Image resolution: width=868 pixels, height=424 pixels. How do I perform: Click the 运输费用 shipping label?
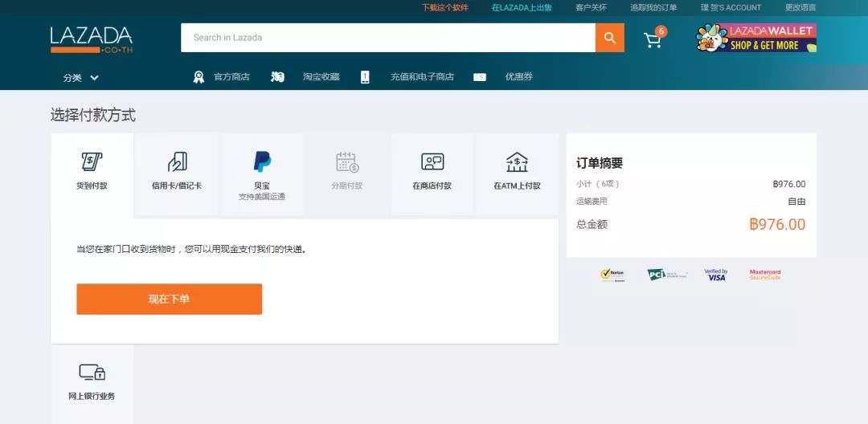[x=592, y=202]
